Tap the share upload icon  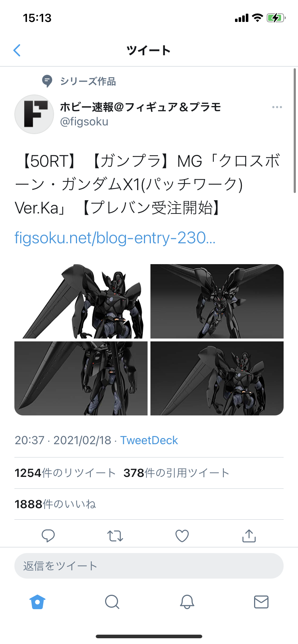point(249,535)
